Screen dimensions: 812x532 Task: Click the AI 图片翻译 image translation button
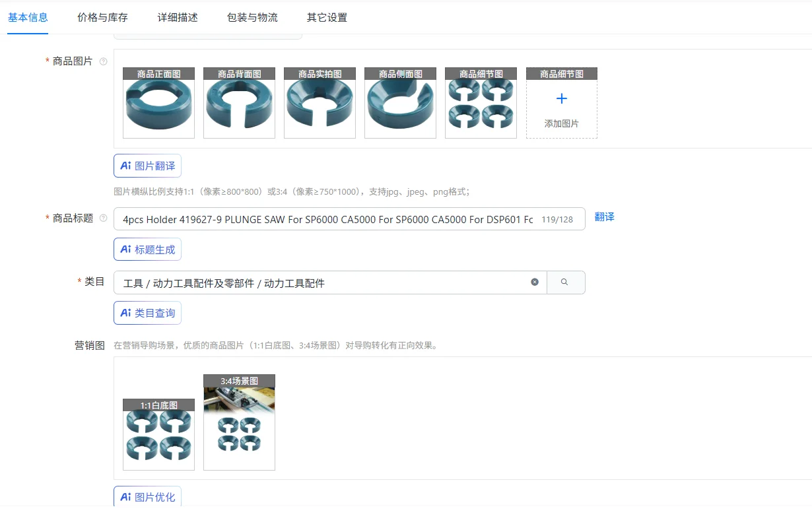[147, 166]
